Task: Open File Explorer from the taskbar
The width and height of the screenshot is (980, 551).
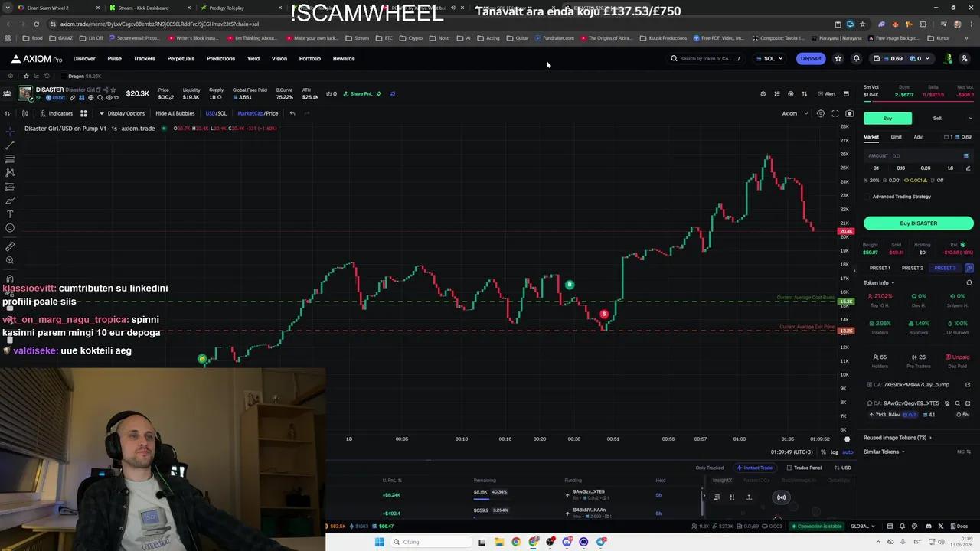Action: [498, 542]
